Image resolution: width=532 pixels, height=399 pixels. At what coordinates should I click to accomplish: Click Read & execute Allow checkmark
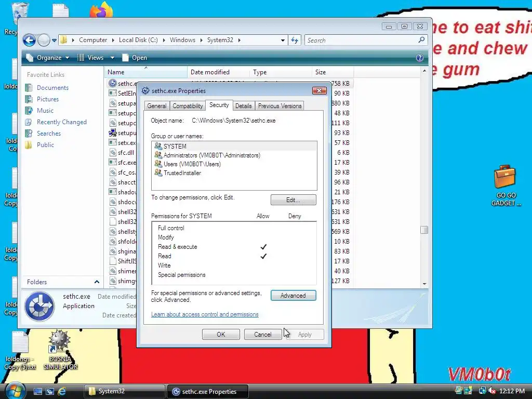[x=263, y=247]
